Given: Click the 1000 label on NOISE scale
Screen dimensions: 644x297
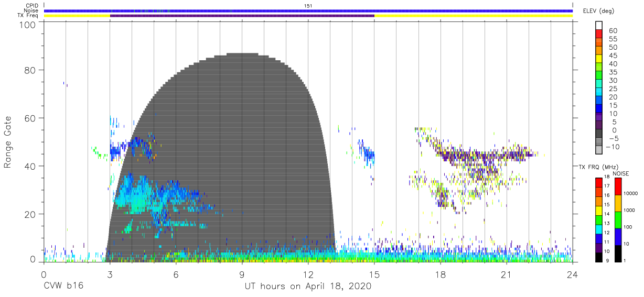Looking at the screenshot, I should point(630,211).
